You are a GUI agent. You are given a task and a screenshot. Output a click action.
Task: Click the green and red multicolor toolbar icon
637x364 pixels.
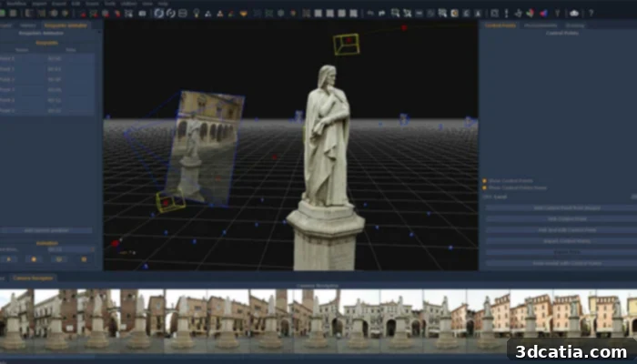pos(531,14)
